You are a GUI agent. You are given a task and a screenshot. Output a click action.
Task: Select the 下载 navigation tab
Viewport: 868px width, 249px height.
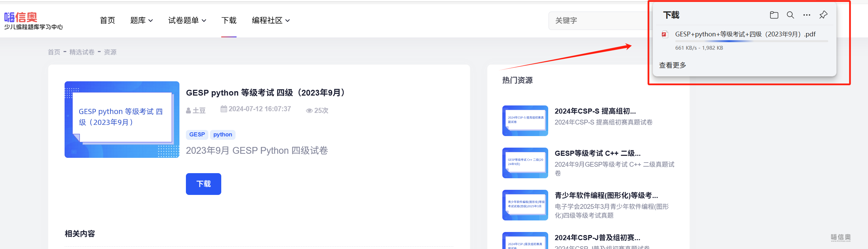229,20
